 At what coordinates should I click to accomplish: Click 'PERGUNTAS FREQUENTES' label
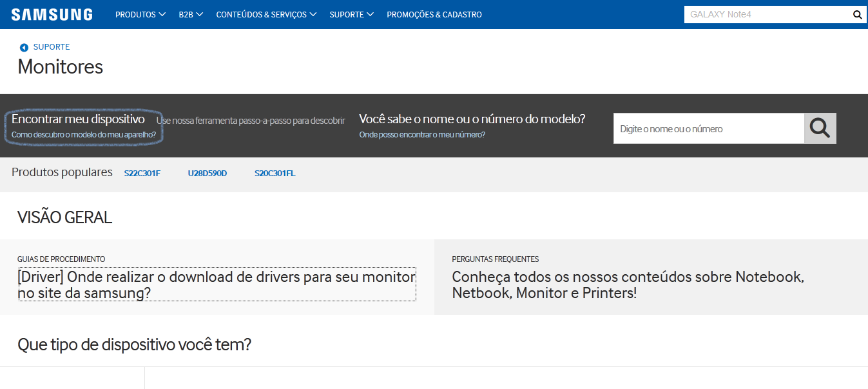(x=496, y=259)
